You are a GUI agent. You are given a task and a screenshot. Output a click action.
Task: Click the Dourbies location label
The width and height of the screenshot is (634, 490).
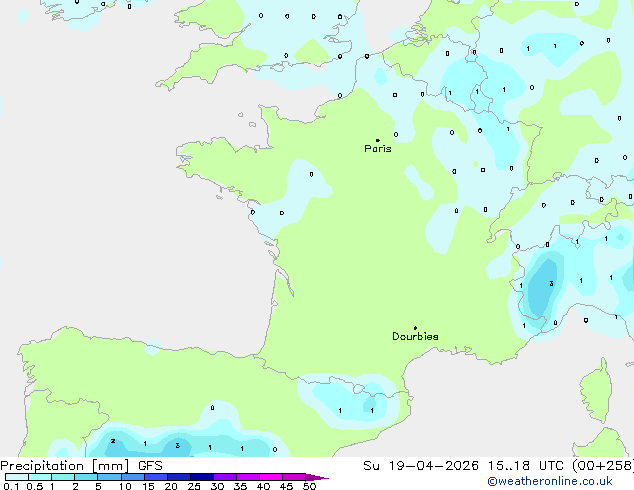pos(415,336)
